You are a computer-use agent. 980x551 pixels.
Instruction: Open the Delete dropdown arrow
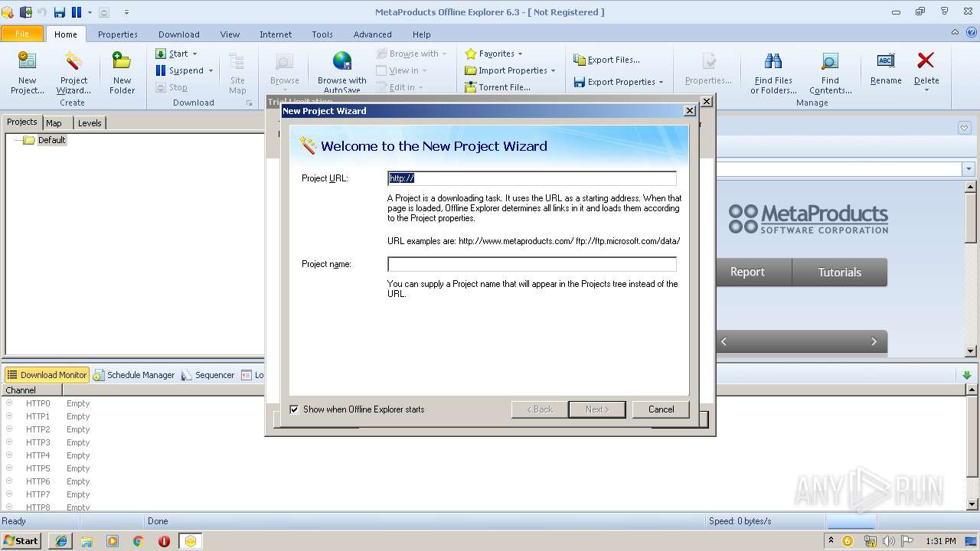pos(926,90)
